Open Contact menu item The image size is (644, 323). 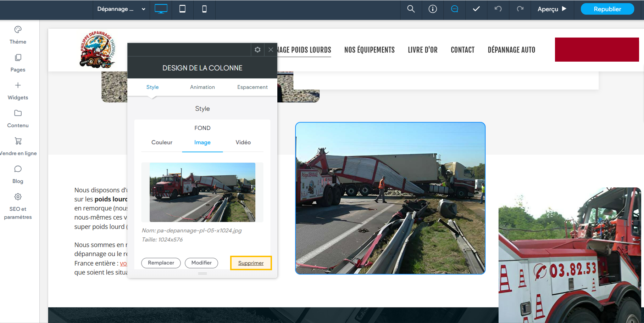[463, 50]
